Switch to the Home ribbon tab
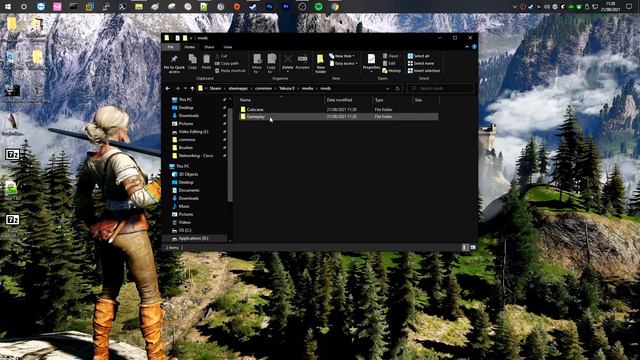Image resolution: width=640 pixels, height=360 pixels. 189,47
